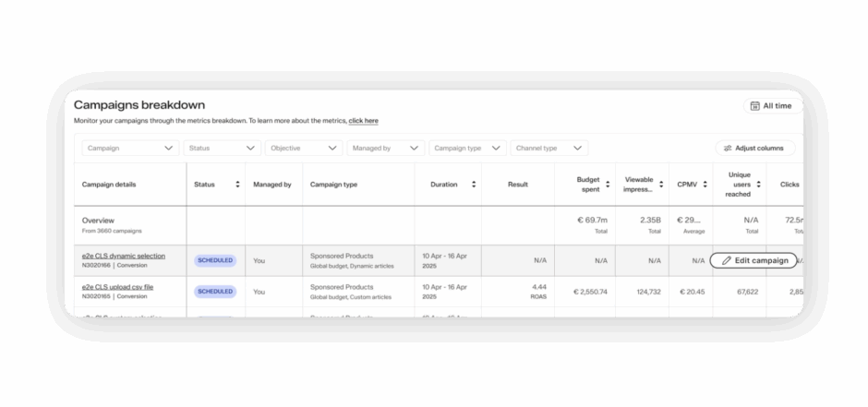This screenshot has width=868, height=407.
Task: Open the Objective filter dropdown
Action: coord(303,148)
